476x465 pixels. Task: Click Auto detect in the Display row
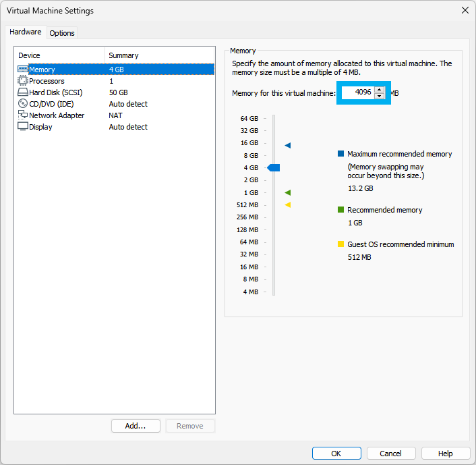pyautogui.click(x=128, y=127)
